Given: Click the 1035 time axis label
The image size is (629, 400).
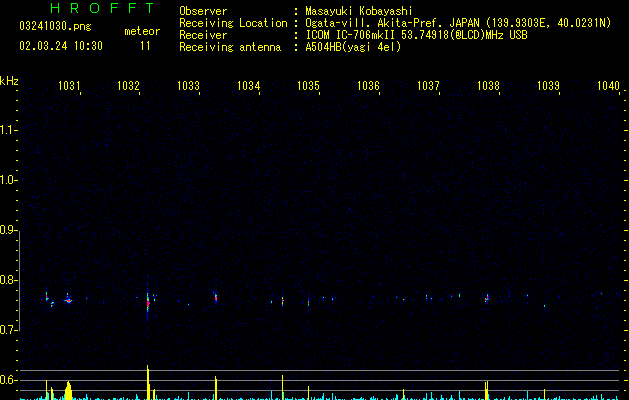Looking at the screenshot, I should pyautogui.click(x=308, y=85).
